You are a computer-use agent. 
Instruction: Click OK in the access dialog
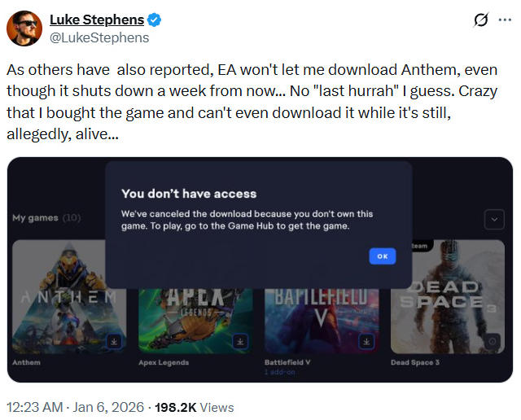point(382,256)
